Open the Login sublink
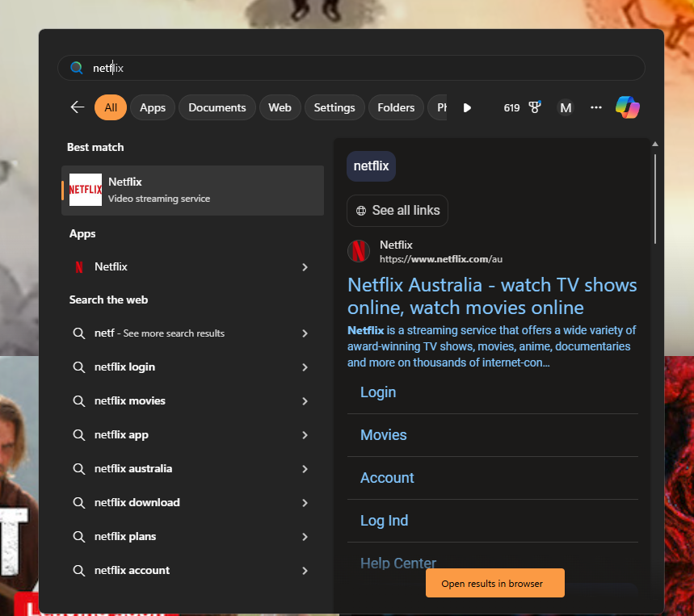694x616 pixels. (378, 392)
